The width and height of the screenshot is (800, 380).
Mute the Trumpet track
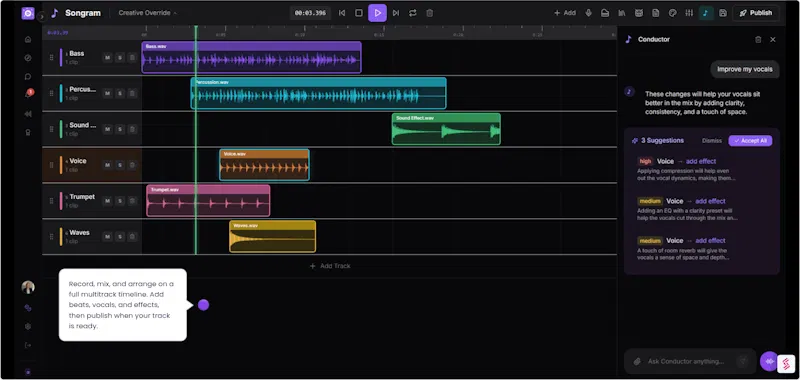(x=107, y=201)
